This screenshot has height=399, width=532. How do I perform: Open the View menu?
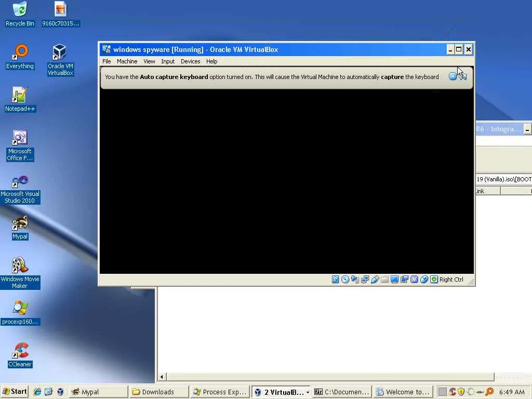(149, 61)
